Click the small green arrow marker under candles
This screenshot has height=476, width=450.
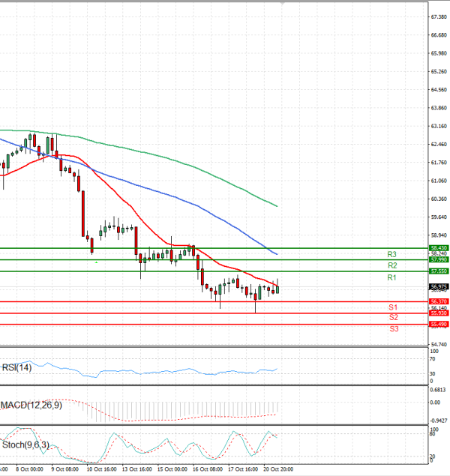coord(95,262)
